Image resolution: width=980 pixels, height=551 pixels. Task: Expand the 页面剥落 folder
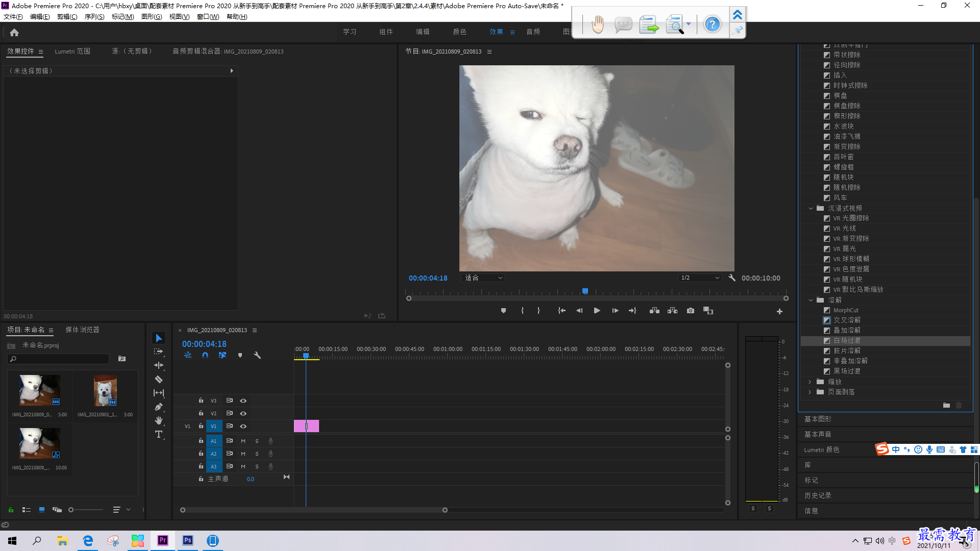(811, 392)
